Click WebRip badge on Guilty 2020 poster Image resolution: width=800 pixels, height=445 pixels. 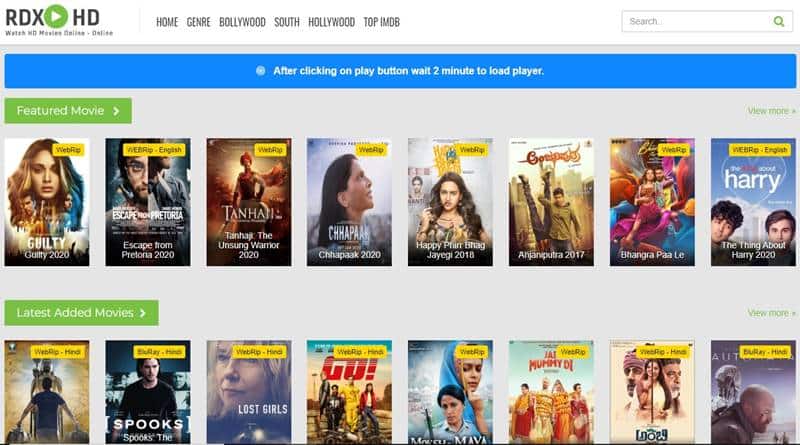click(x=68, y=150)
